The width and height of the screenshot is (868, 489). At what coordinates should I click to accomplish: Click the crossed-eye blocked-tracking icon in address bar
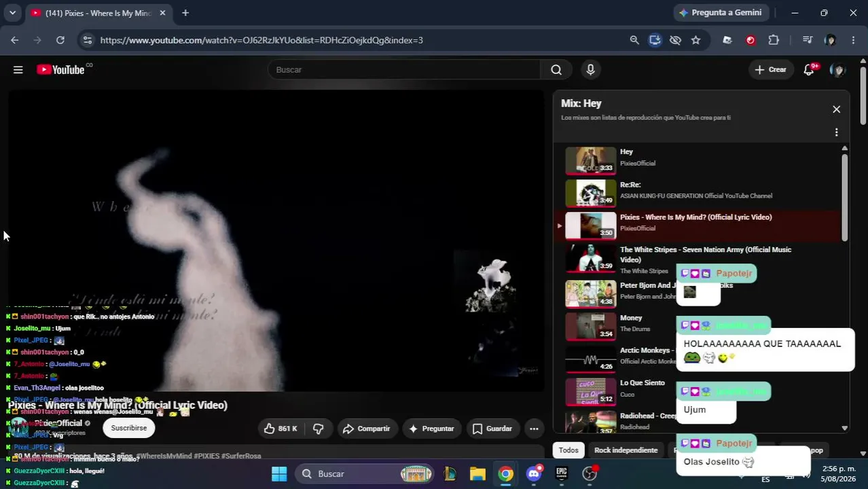pos(675,40)
